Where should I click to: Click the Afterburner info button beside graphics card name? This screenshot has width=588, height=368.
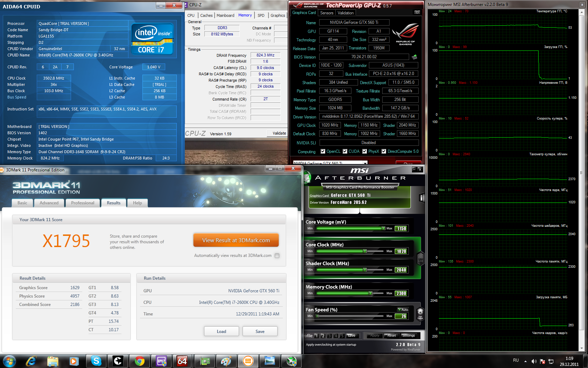421,198
